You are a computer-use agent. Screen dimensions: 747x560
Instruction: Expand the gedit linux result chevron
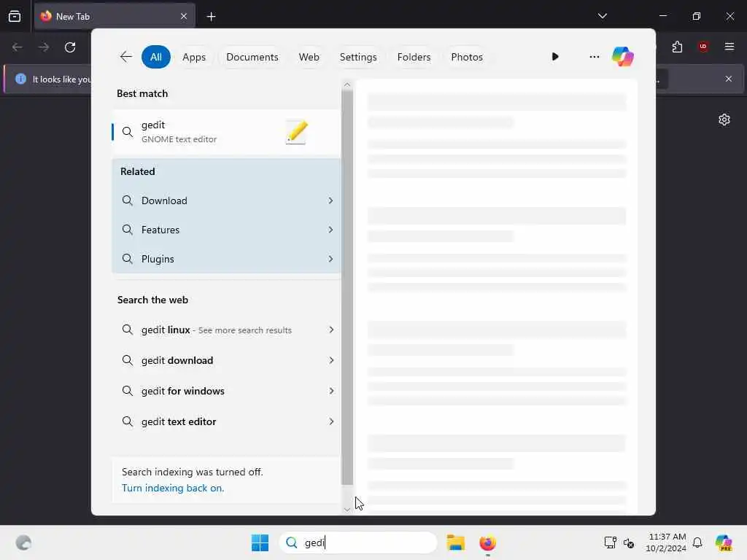click(x=331, y=330)
